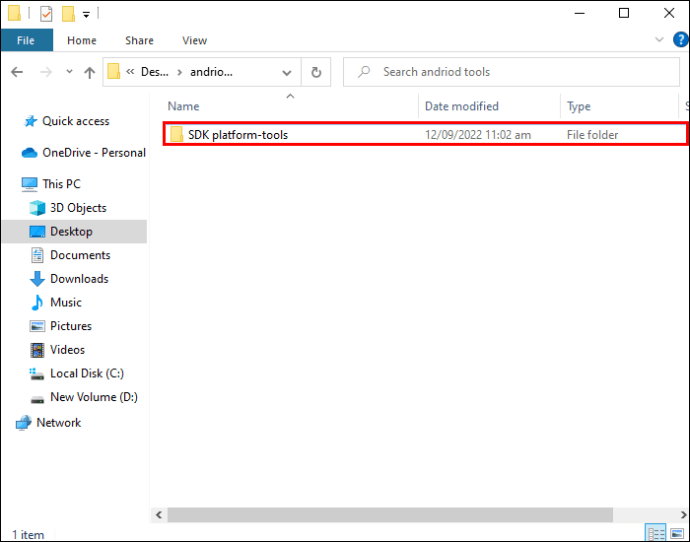690x542 pixels.
Task: Click the SDK platform-tools folder icon
Action: pos(176,134)
